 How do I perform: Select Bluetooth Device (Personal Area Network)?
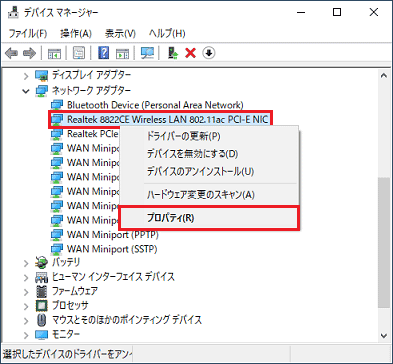[155, 105]
